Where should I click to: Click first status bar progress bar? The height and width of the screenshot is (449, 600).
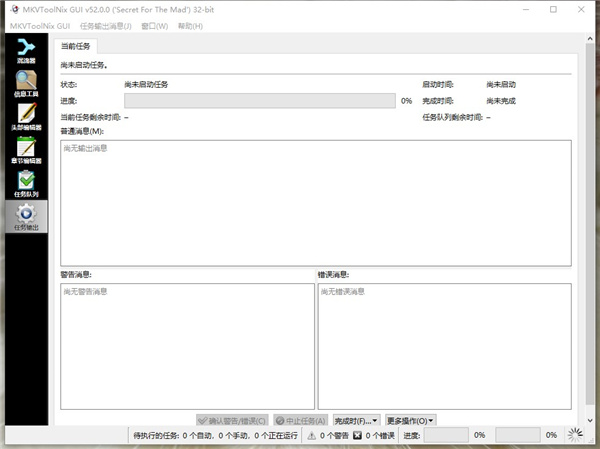point(446,435)
